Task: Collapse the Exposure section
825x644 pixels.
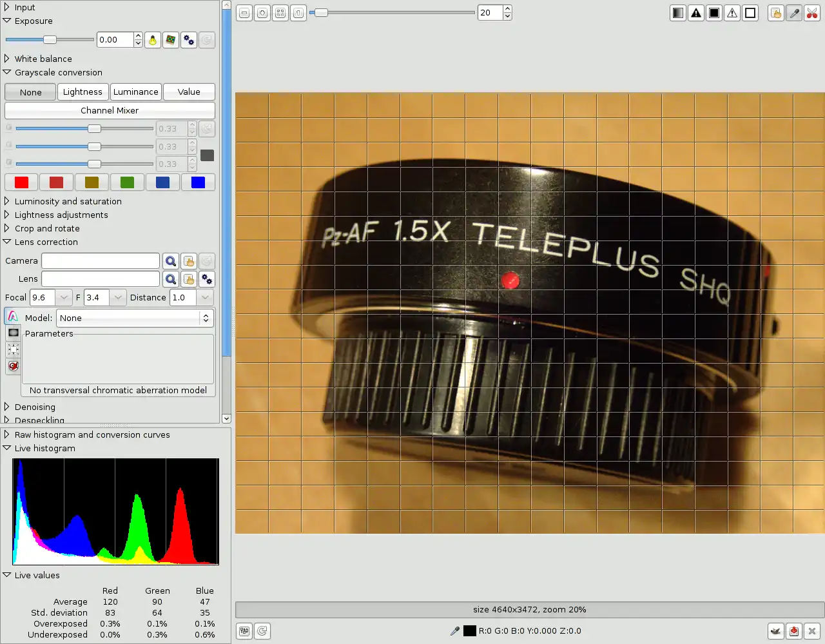Action: coord(7,21)
